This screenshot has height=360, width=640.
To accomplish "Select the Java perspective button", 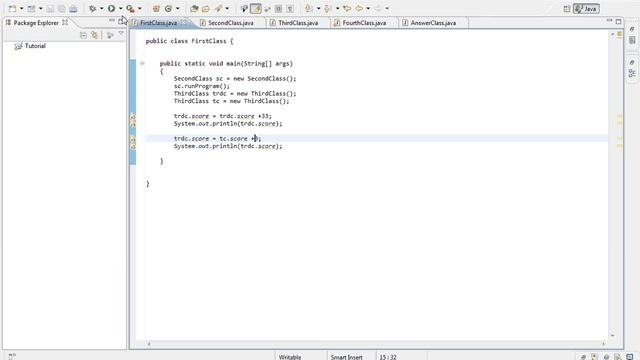I will [586, 9].
